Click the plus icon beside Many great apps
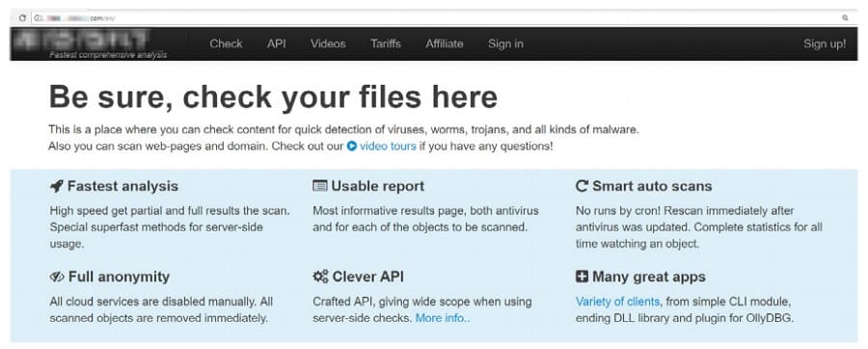This screenshot has width=868, height=349. 582,277
